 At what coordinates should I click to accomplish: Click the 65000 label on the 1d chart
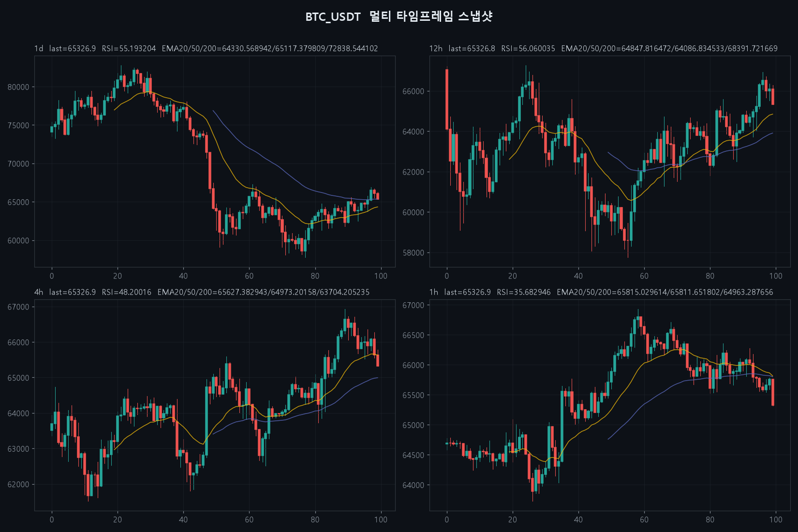[x=18, y=202]
